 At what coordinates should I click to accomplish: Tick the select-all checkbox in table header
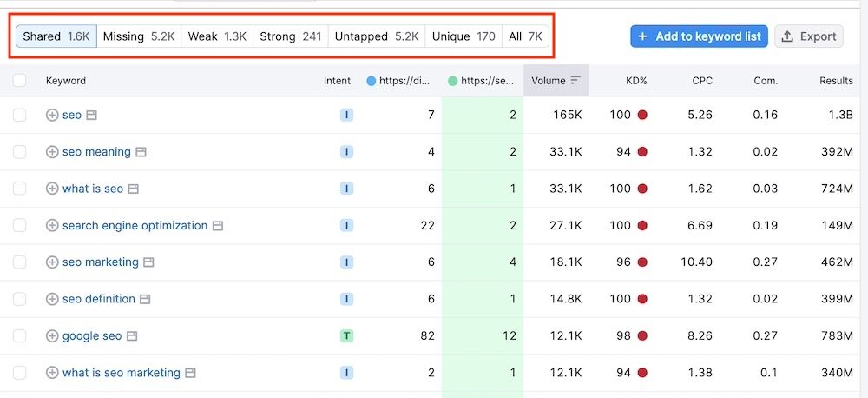pos(20,81)
